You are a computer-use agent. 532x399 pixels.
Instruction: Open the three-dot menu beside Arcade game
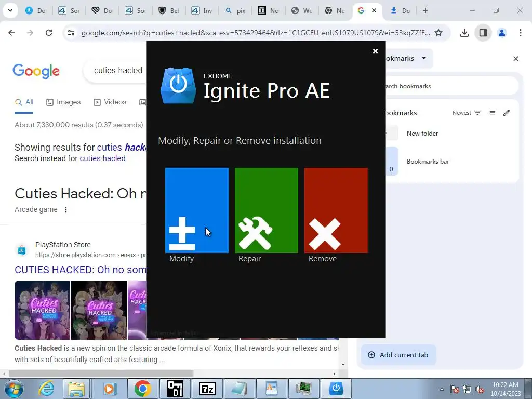[x=66, y=210]
